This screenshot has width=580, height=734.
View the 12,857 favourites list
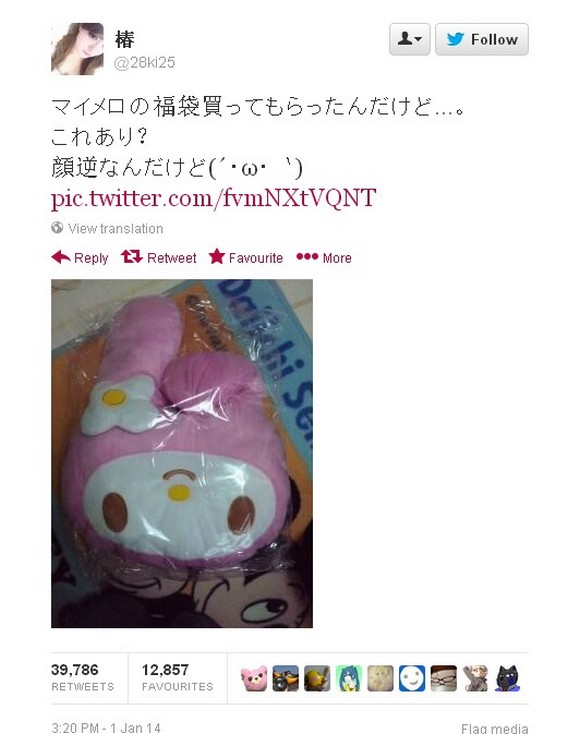[177, 677]
